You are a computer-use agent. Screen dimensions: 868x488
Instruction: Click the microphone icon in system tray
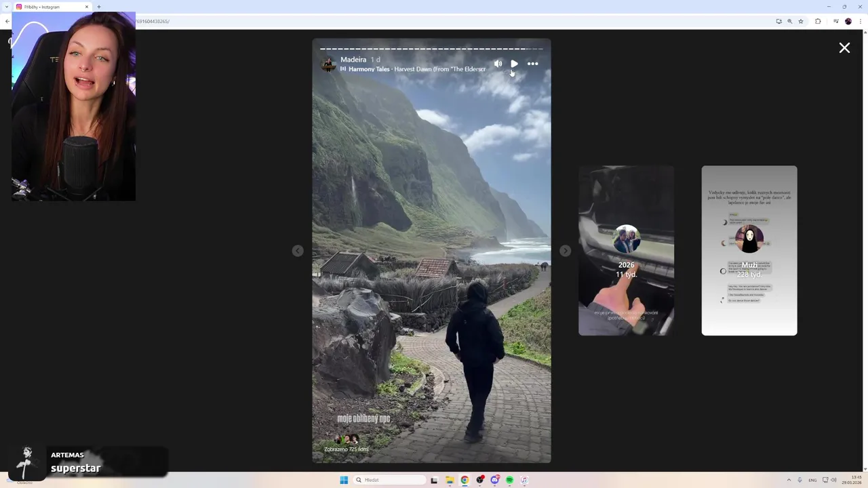[800, 480]
